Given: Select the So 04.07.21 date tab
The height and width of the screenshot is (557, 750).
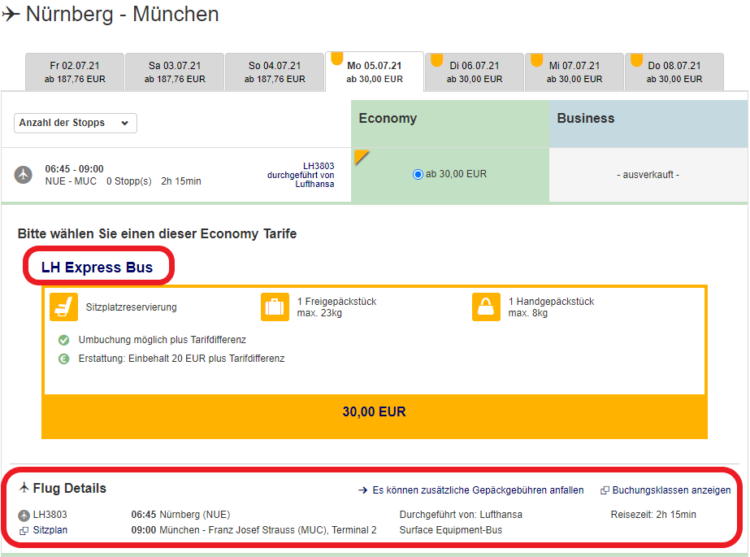Looking at the screenshot, I should (x=275, y=72).
